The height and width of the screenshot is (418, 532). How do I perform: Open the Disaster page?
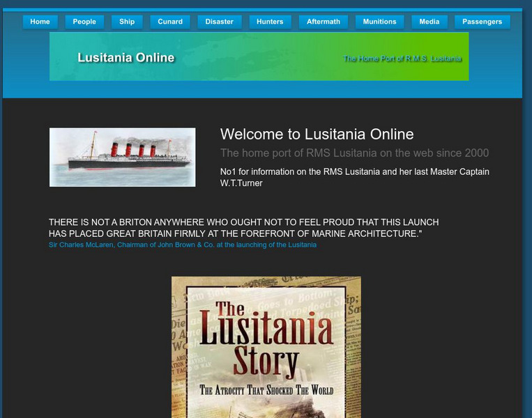coord(220,22)
